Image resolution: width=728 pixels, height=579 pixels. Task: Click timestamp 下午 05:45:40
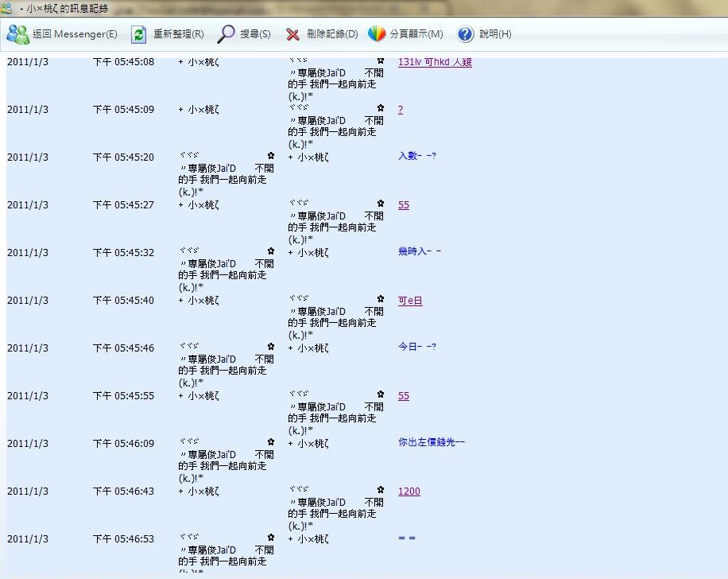(x=123, y=300)
